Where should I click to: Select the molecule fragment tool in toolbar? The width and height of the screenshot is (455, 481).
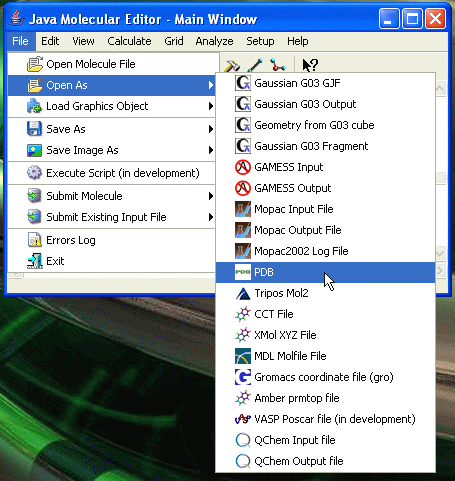click(278, 65)
